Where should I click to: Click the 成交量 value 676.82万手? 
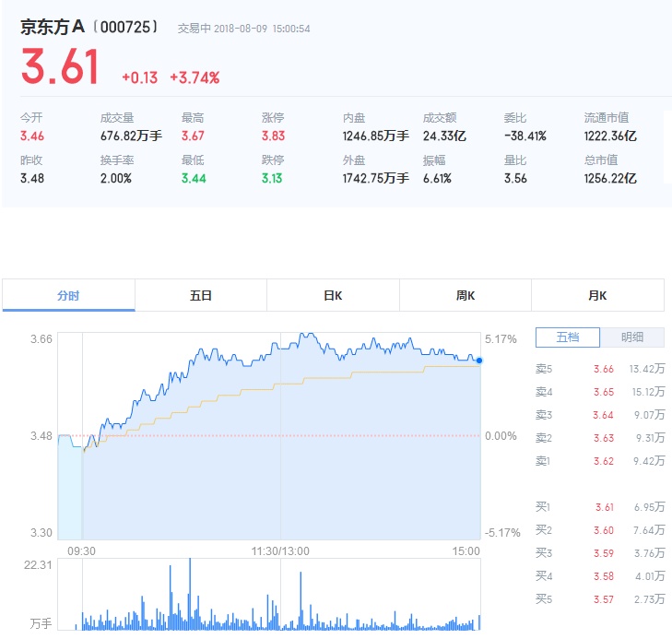point(131,136)
